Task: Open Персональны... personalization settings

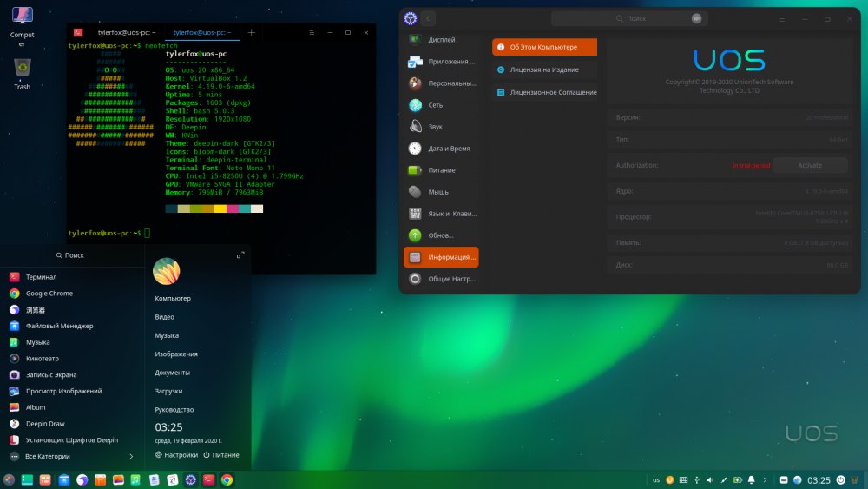Action: (441, 83)
